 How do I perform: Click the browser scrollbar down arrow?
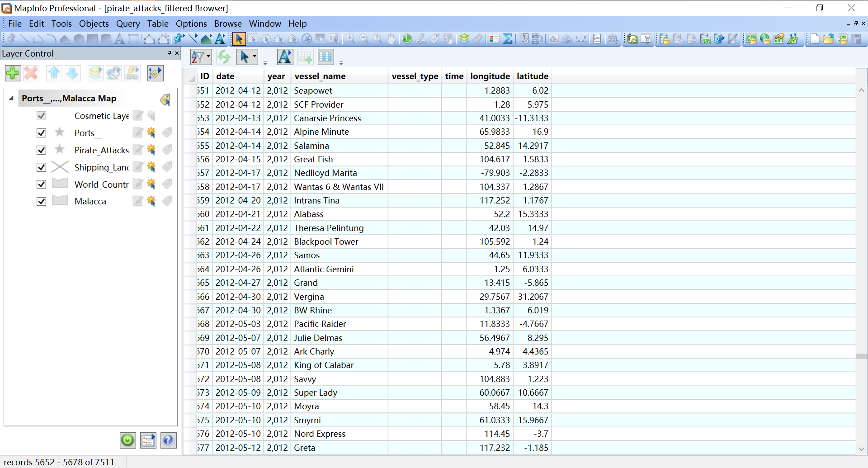point(862,449)
